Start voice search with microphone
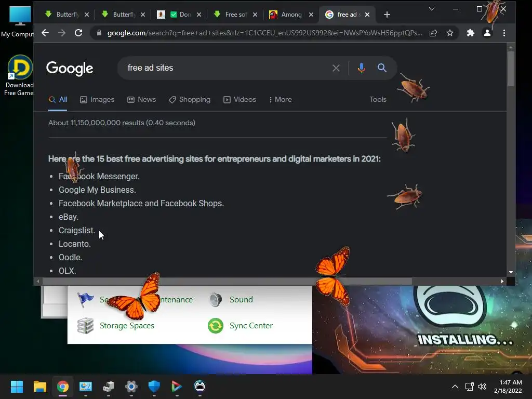The height and width of the screenshot is (399, 532). pos(362,68)
